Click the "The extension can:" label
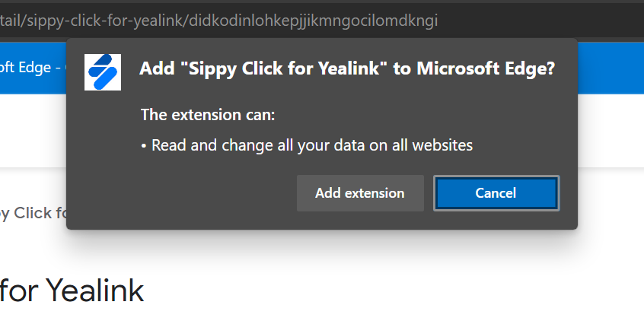 208,116
